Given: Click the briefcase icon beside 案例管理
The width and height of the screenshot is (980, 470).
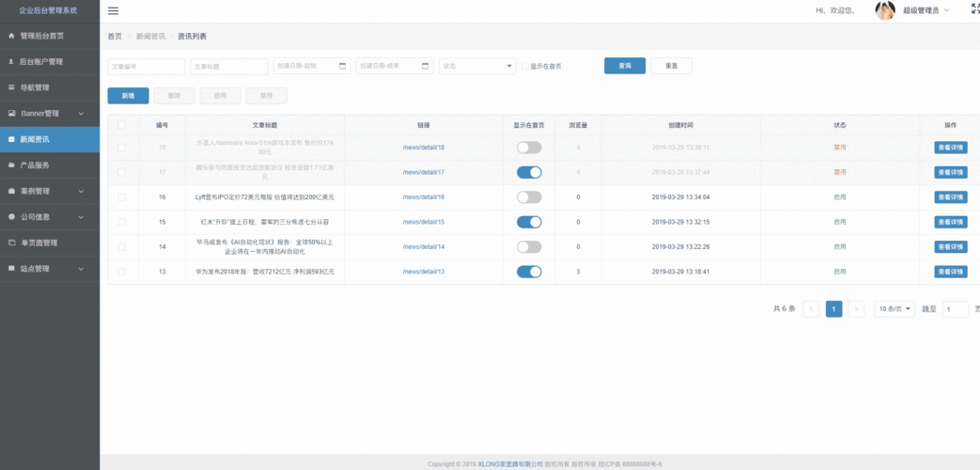Looking at the screenshot, I should (x=11, y=191).
